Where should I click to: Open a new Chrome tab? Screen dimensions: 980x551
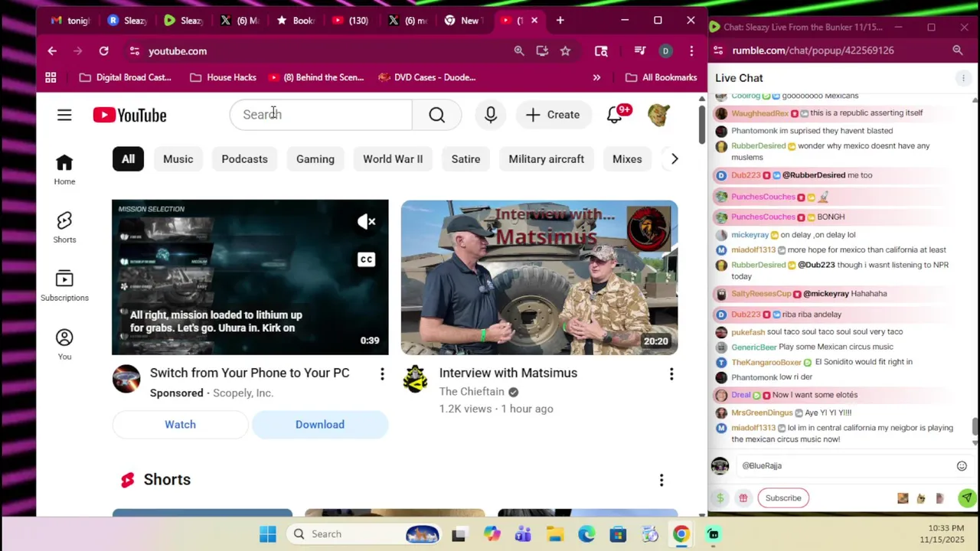tap(560, 21)
